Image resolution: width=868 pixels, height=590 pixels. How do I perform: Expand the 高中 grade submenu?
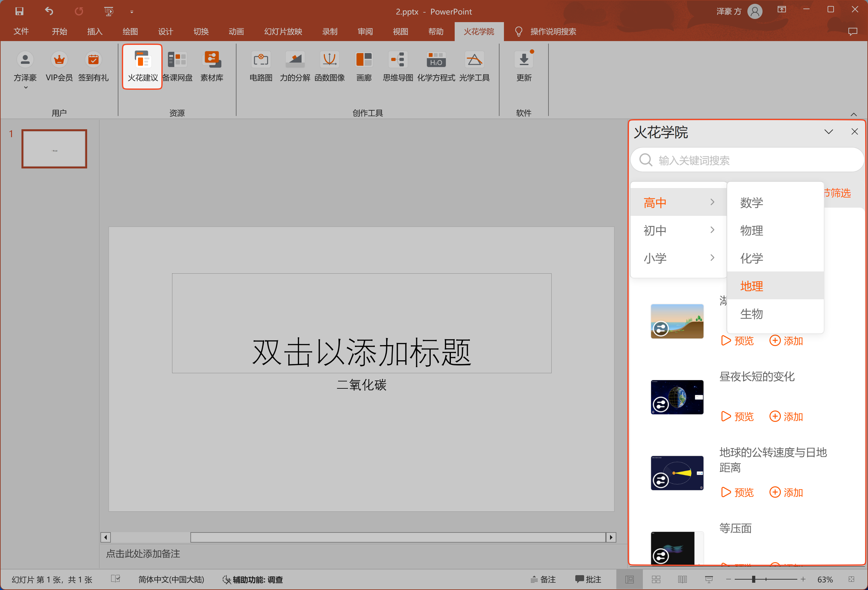click(x=678, y=202)
